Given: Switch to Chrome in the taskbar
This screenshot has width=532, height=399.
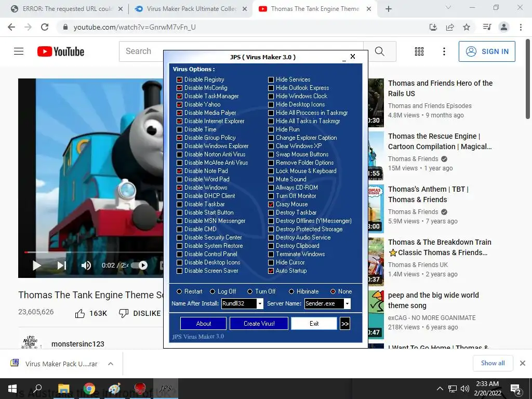Looking at the screenshot, I should [x=89, y=389].
